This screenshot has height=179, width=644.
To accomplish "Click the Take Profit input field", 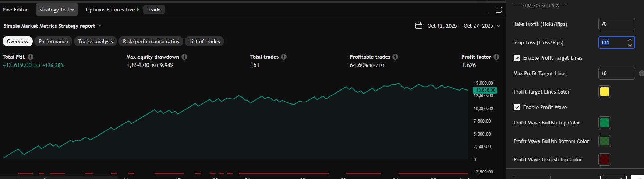I will pos(616,24).
